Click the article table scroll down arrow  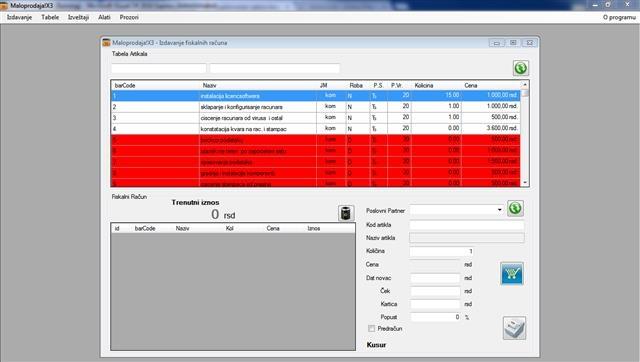(x=525, y=183)
